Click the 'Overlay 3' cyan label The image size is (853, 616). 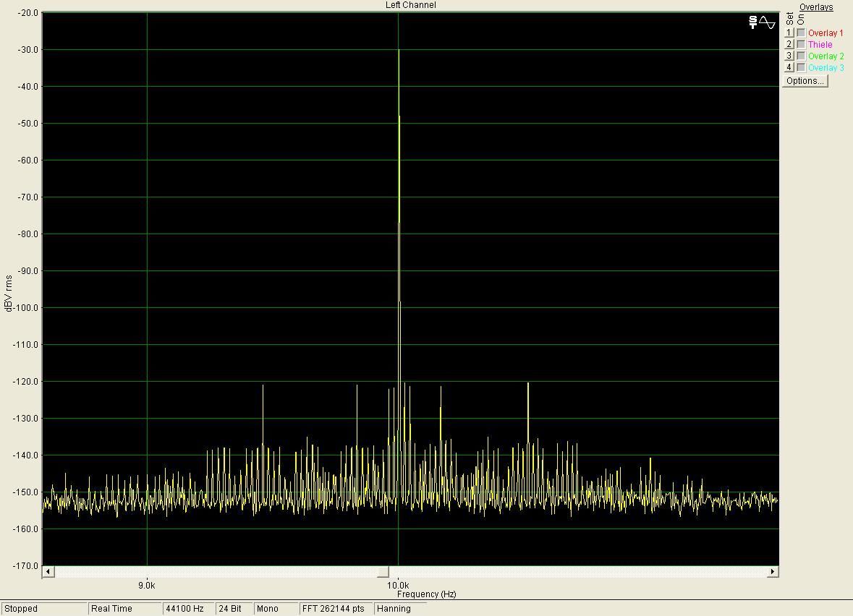[826, 67]
